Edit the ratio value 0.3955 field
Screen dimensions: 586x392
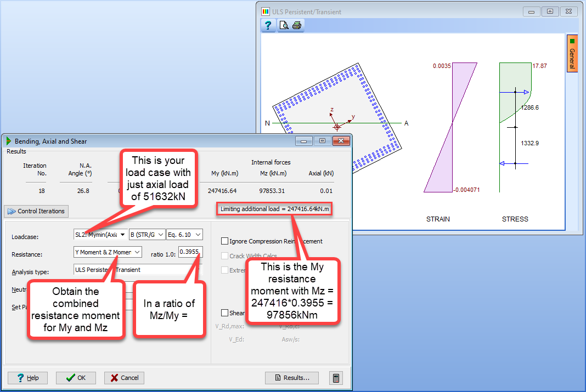point(190,252)
